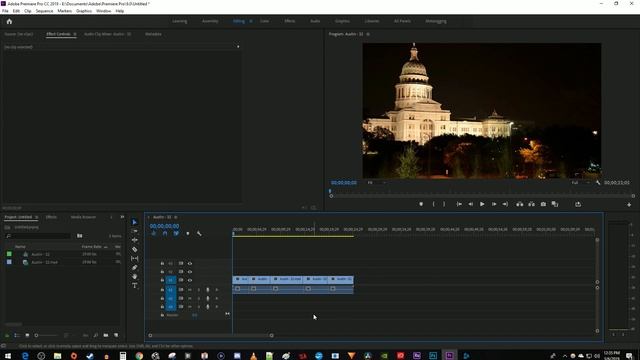640x360 pixels.
Task: Click the green label swatch for first item
Action: (9, 254)
